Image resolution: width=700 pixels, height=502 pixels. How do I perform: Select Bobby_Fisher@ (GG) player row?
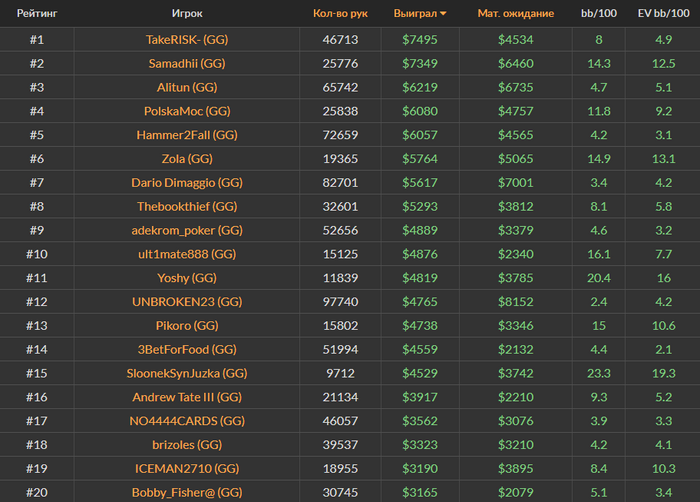[x=187, y=492]
